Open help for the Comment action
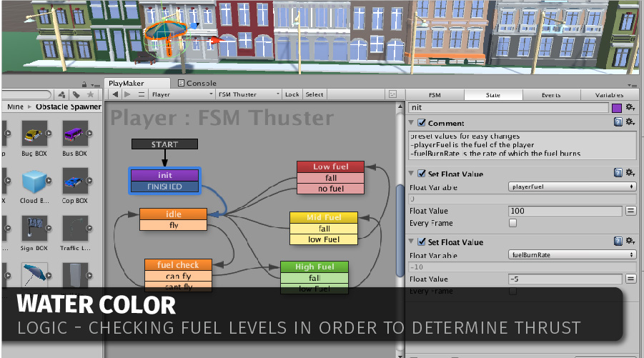Screen dimensions: 644x358 pyautogui.click(x=618, y=123)
